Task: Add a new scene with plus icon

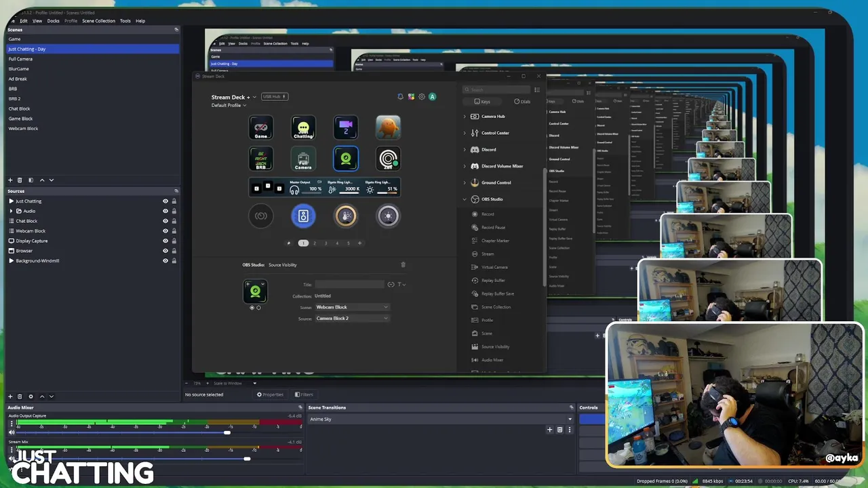Action: (x=10, y=180)
